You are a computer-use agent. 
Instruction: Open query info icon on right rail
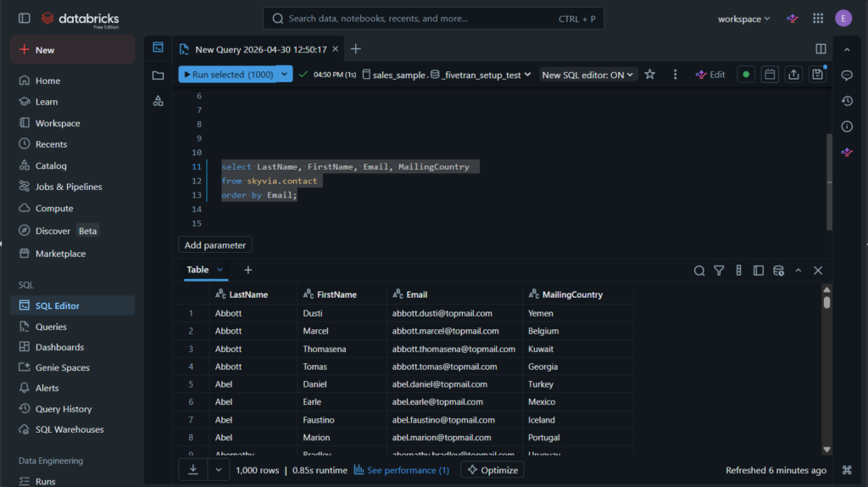coord(847,126)
